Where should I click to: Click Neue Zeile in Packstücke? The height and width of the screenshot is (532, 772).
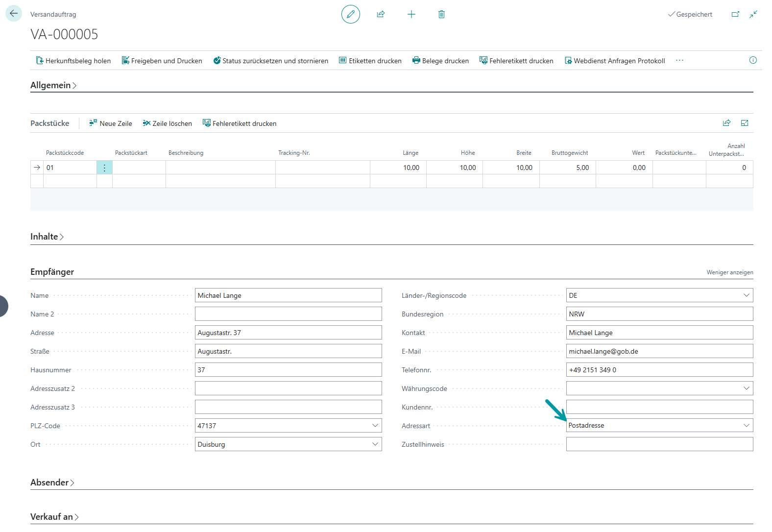[x=111, y=123]
